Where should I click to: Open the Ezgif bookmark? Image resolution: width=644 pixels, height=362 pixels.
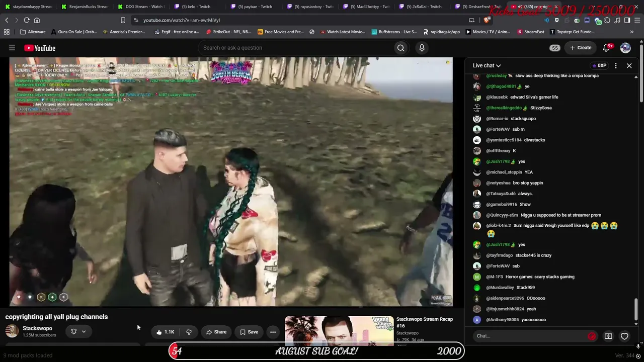click(177, 32)
